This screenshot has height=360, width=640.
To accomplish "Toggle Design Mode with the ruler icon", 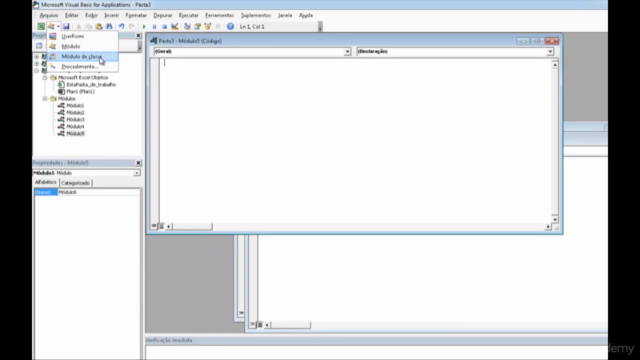I will point(175,27).
